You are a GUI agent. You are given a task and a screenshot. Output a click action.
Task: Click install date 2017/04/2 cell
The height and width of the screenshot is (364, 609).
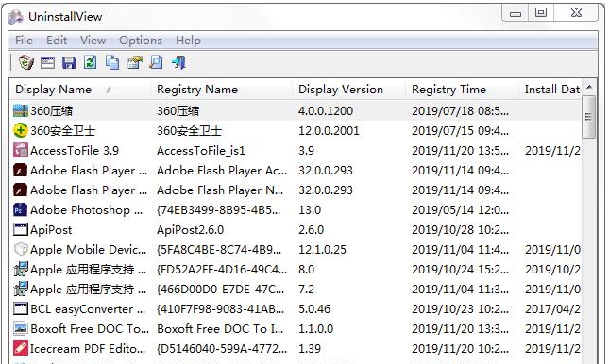pyautogui.click(x=552, y=309)
